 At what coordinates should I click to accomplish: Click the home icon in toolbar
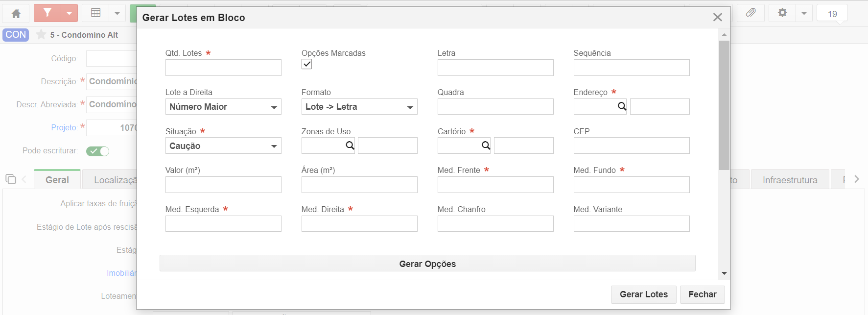point(16,13)
